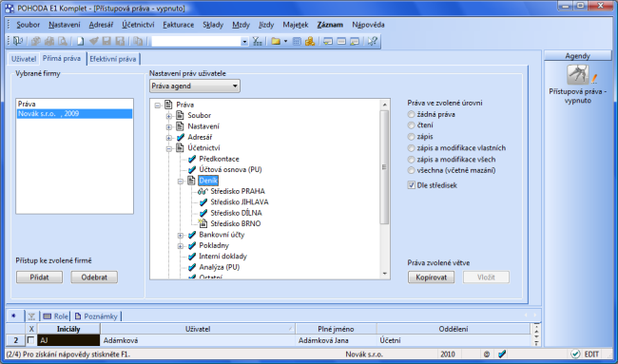Click the checkmark icon before Předkontace
The image size is (618, 364).
click(x=192, y=159)
